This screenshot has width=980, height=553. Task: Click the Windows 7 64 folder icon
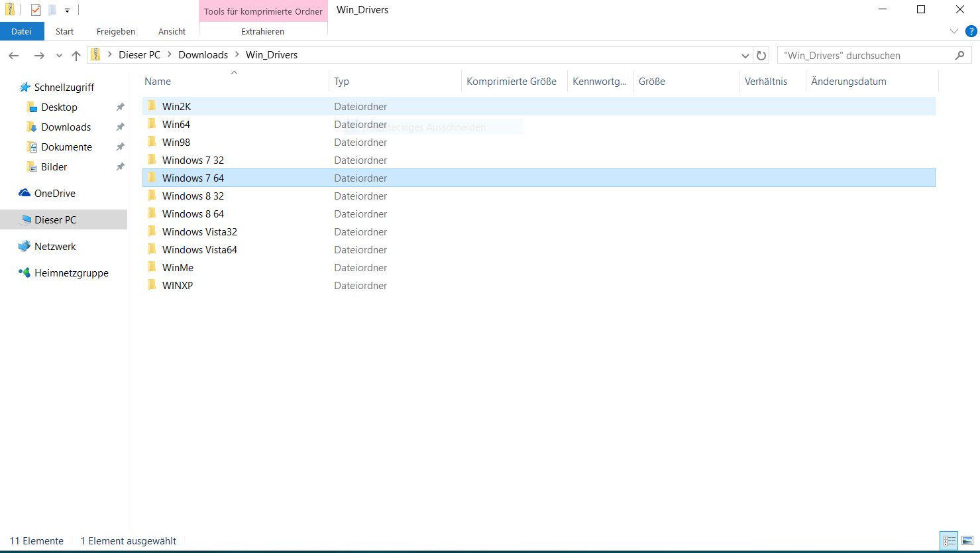coord(152,178)
